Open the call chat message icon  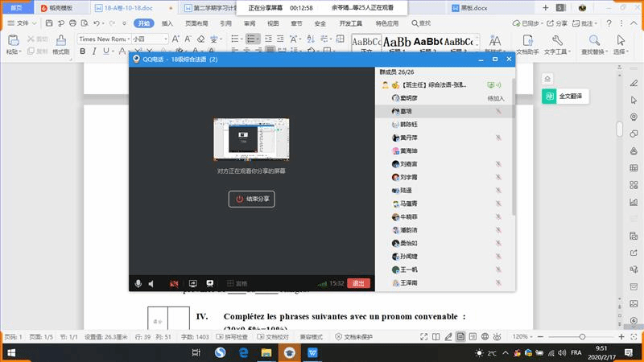pos(210,283)
